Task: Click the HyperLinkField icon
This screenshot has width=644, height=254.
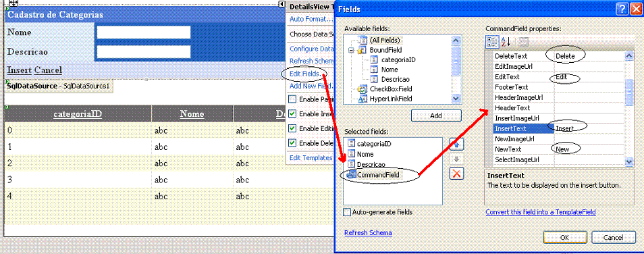Action: click(x=363, y=99)
